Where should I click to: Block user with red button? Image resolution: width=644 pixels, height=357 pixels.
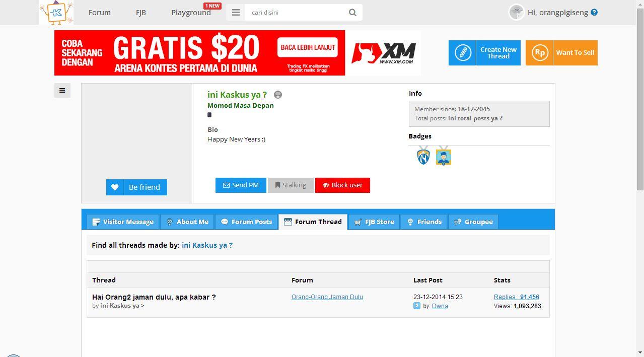342,185
